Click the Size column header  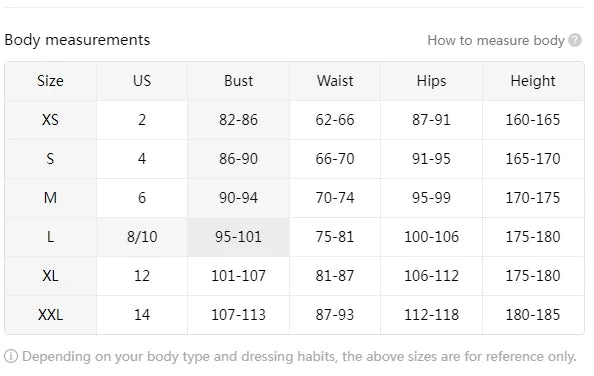[x=50, y=81]
